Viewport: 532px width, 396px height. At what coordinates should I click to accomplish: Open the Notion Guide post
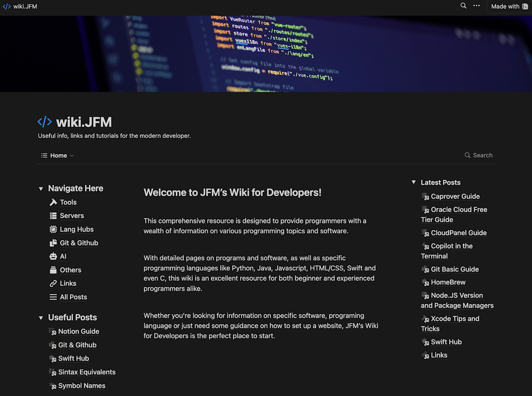click(x=79, y=331)
